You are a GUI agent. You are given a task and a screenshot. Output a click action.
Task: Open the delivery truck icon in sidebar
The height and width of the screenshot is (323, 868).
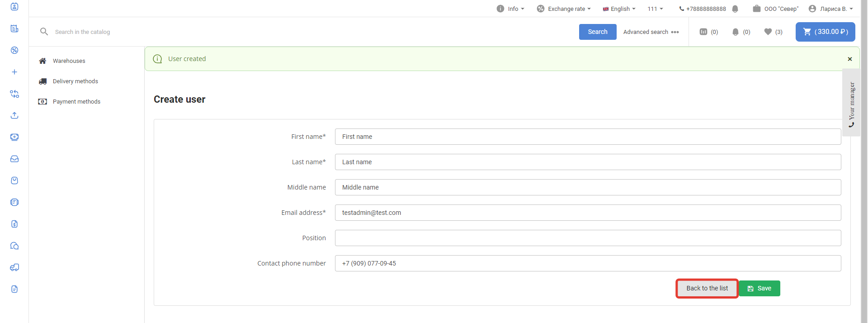[14, 267]
